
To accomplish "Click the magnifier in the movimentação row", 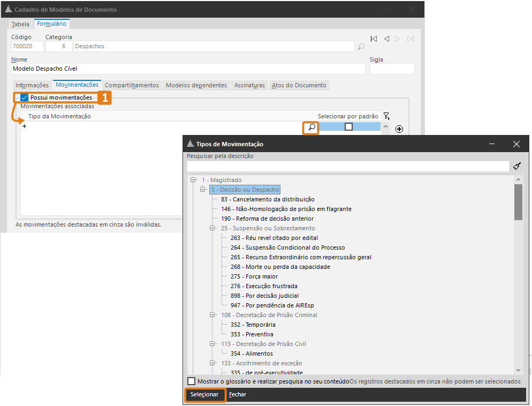I will pyautogui.click(x=311, y=127).
